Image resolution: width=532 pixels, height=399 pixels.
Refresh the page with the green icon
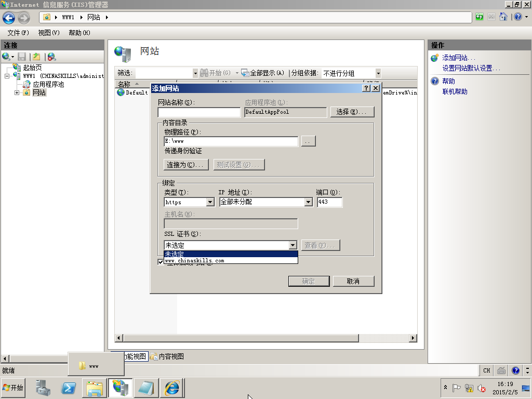coord(480,17)
